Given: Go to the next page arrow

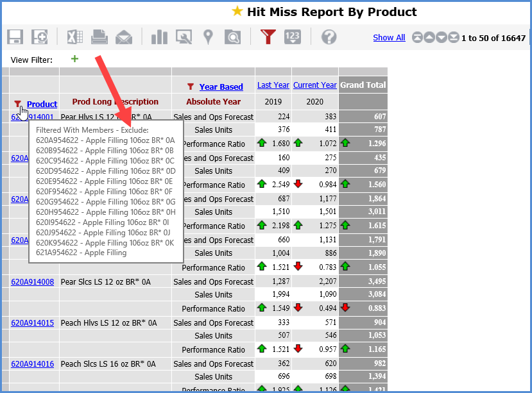Looking at the screenshot, I should click(x=442, y=38).
